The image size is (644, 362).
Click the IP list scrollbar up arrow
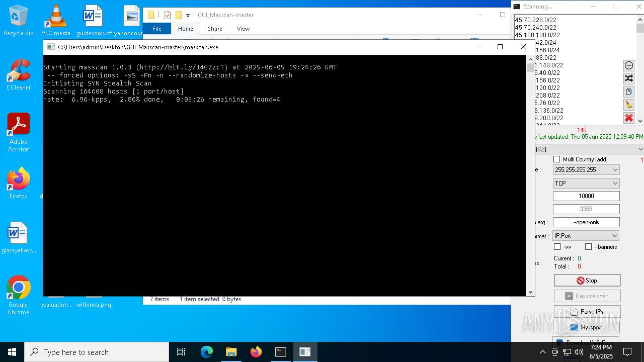640,20
